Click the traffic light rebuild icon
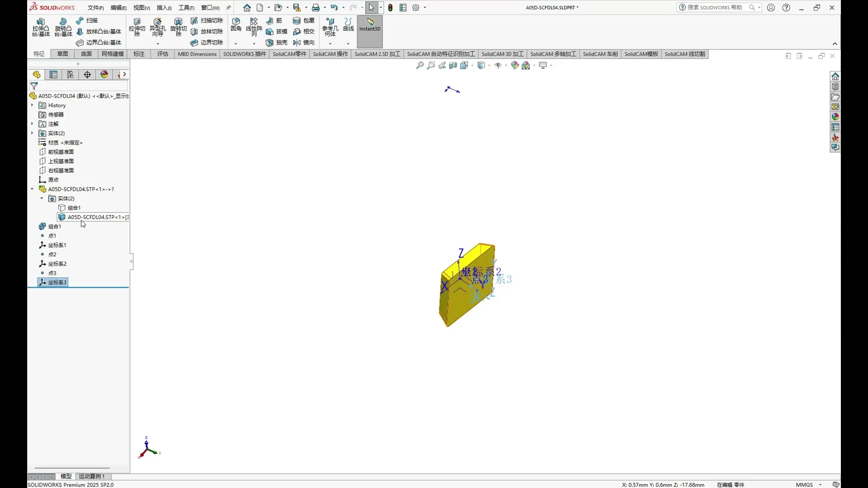The image size is (868, 488). point(391,8)
